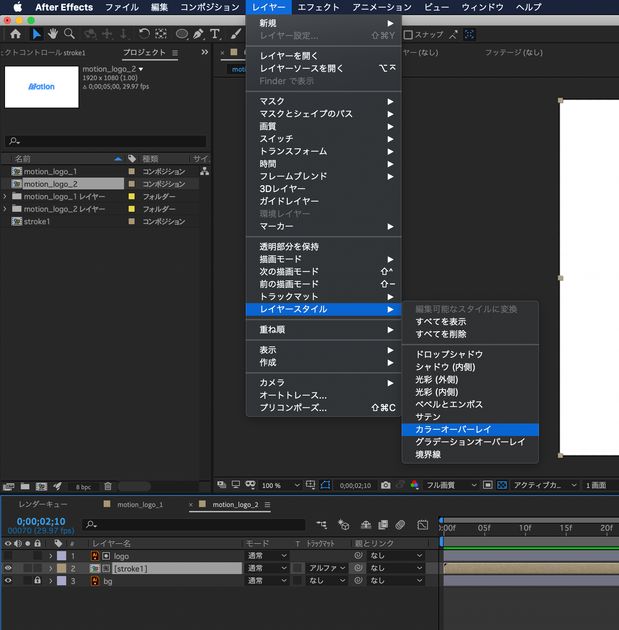Click the graph editor icon in timeline
Screen dimensions: 619x630
coord(423,525)
